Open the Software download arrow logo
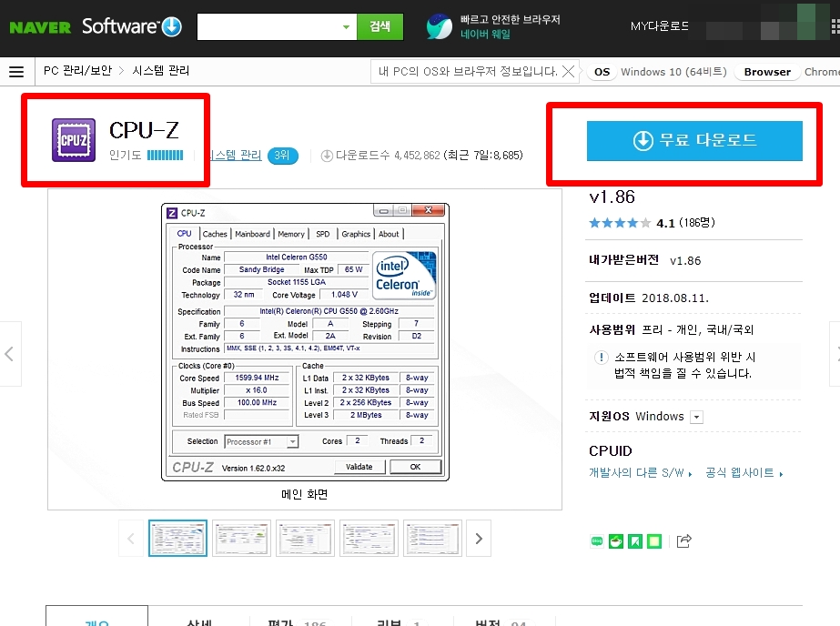The width and height of the screenshot is (840, 626). [172, 26]
